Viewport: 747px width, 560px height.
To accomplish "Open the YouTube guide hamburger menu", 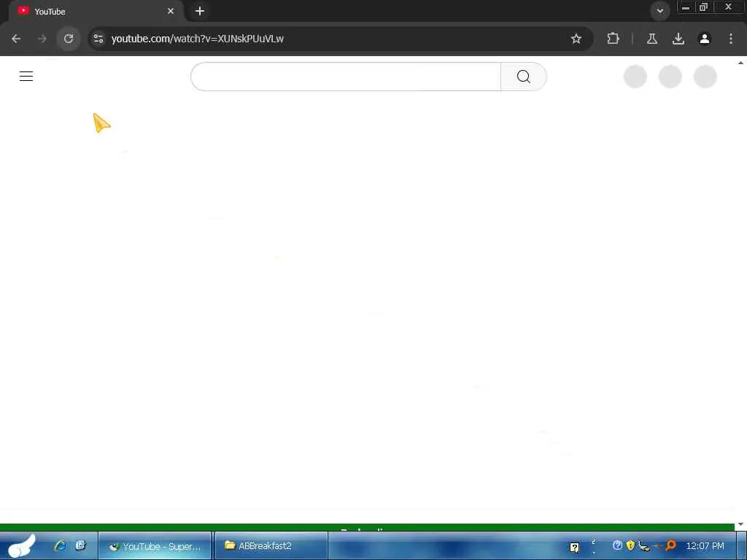I will (x=26, y=76).
